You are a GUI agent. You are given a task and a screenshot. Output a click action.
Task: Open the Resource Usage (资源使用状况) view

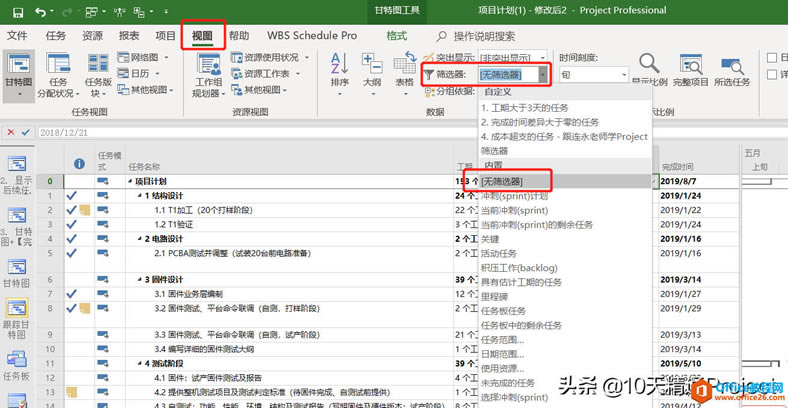pos(270,58)
